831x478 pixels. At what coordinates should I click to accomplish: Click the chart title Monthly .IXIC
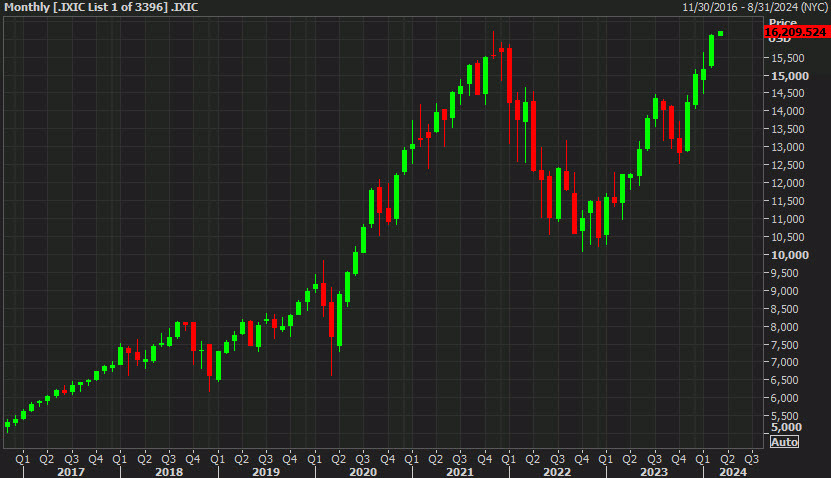[x=101, y=7]
